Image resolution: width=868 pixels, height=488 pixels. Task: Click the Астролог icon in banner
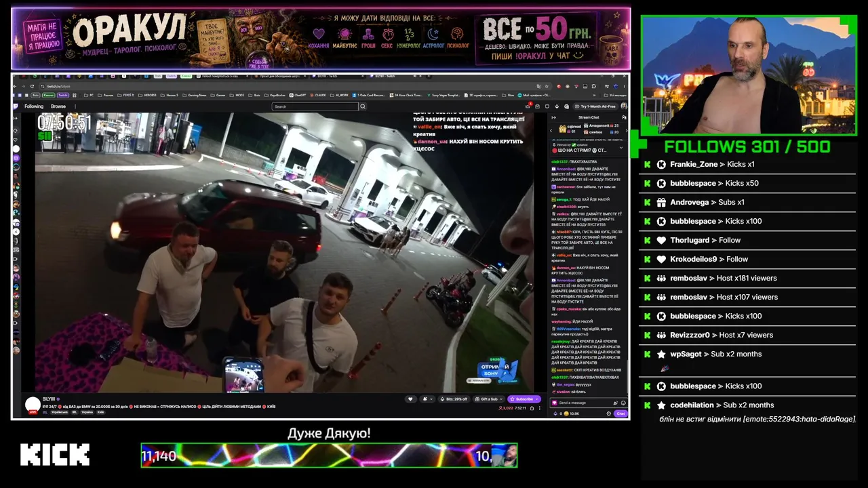coord(433,34)
